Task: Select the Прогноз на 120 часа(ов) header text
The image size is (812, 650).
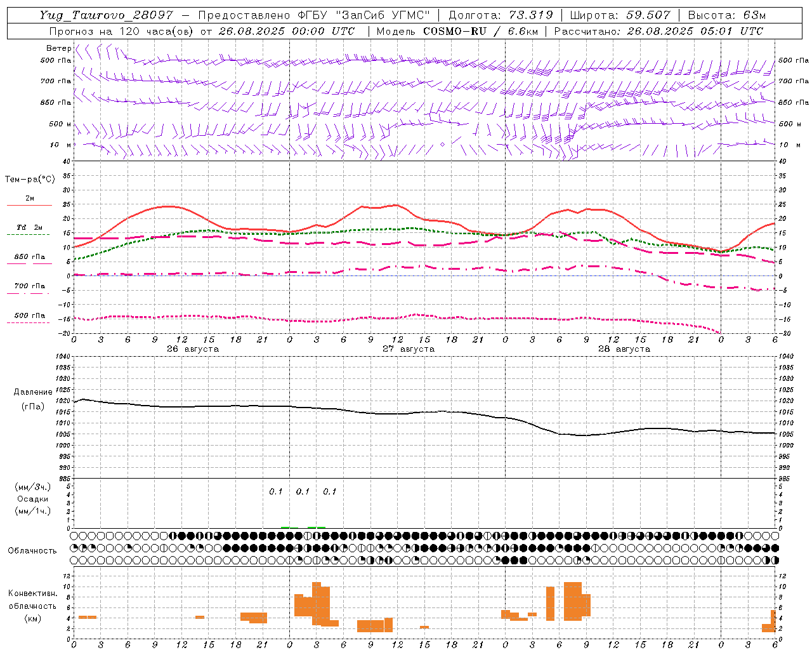Action: [121, 31]
